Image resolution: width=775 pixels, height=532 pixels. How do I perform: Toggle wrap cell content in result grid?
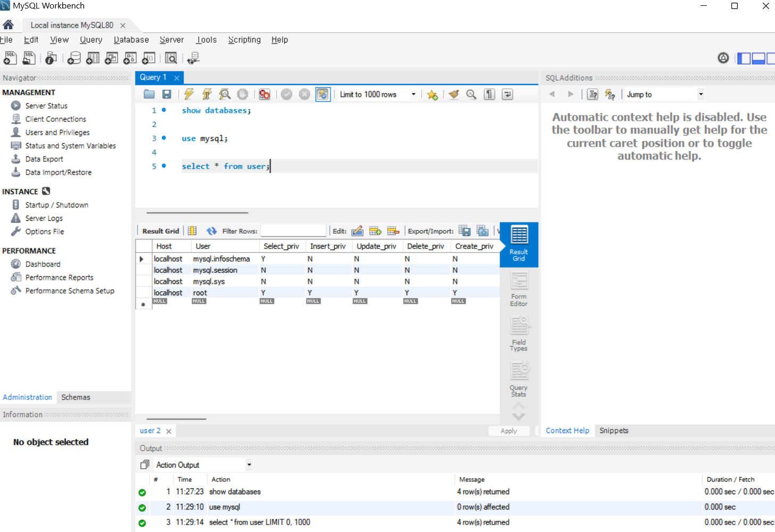click(192, 231)
